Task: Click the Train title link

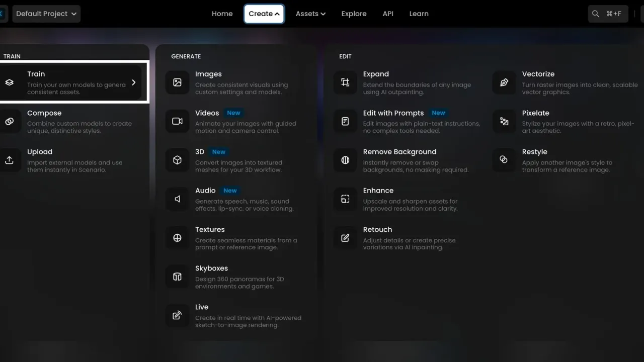Action: [x=36, y=74]
